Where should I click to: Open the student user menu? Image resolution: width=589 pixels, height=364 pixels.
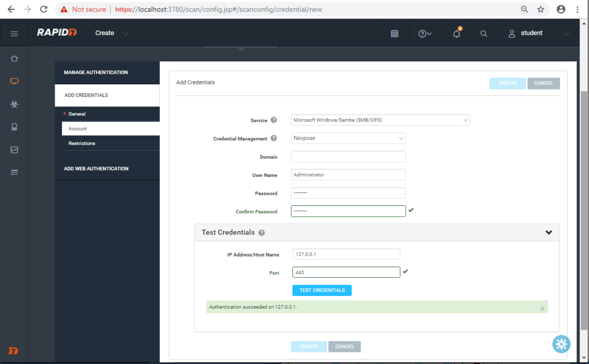point(538,33)
